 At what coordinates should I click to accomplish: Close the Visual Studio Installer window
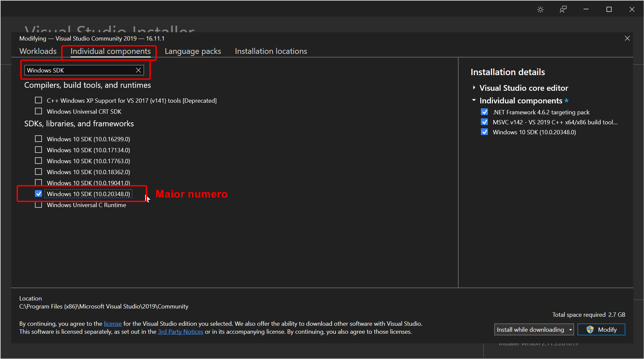pos(632,9)
